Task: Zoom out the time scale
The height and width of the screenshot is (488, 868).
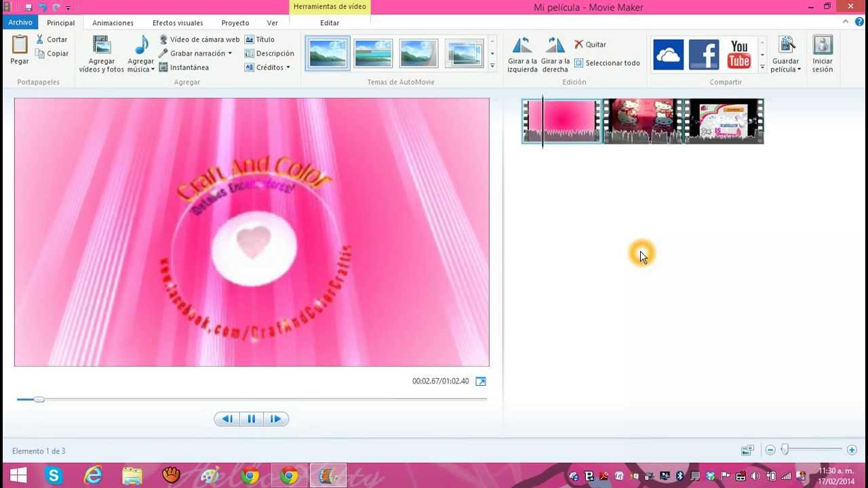Action: click(770, 450)
